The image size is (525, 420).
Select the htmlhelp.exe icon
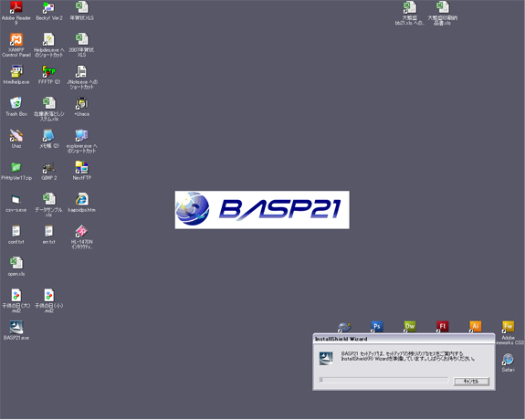16,71
